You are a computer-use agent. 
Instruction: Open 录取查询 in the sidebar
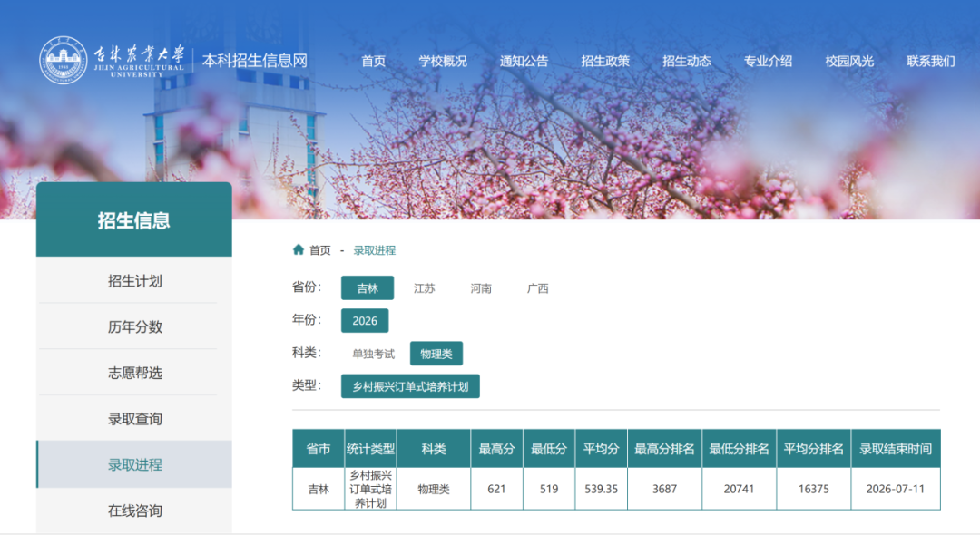(x=134, y=419)
